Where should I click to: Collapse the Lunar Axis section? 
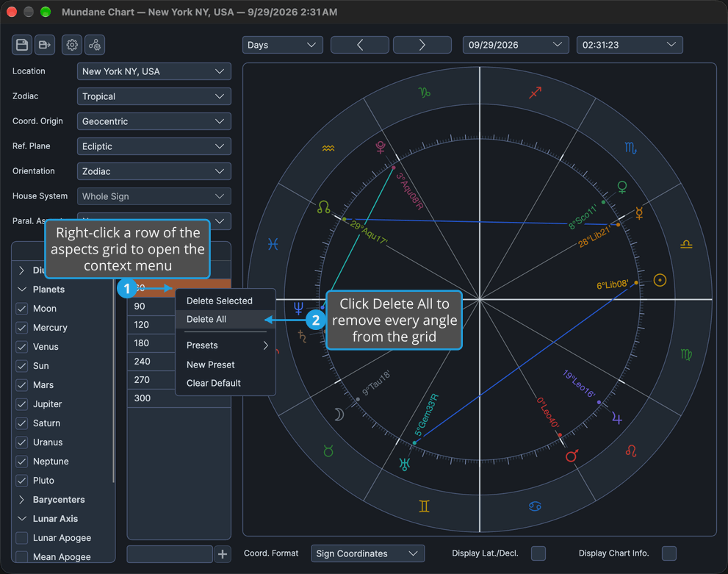[x=21, y=519]
